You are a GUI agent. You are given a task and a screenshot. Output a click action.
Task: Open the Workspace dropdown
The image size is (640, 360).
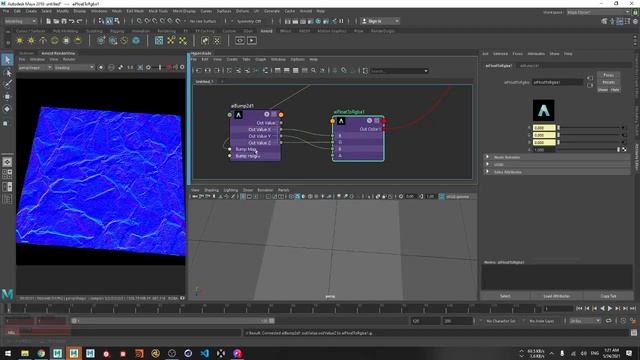click(598, 12)
